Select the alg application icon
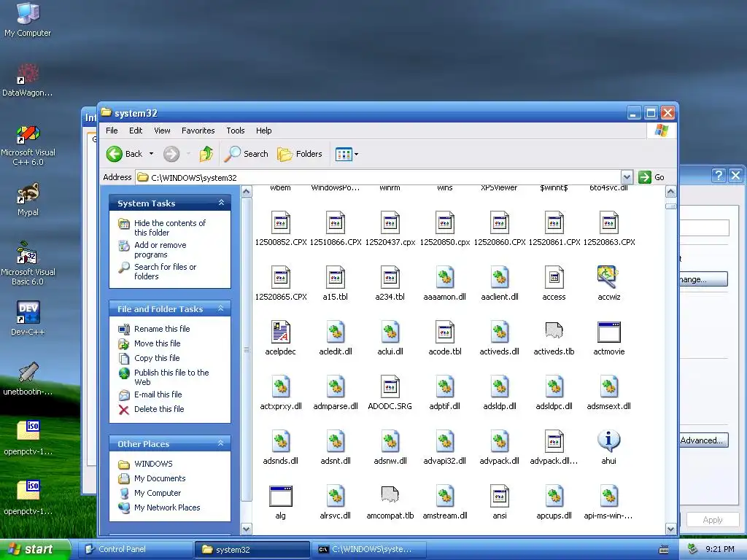The height and width of the screenshot is (560, 747). click(281, 496)
